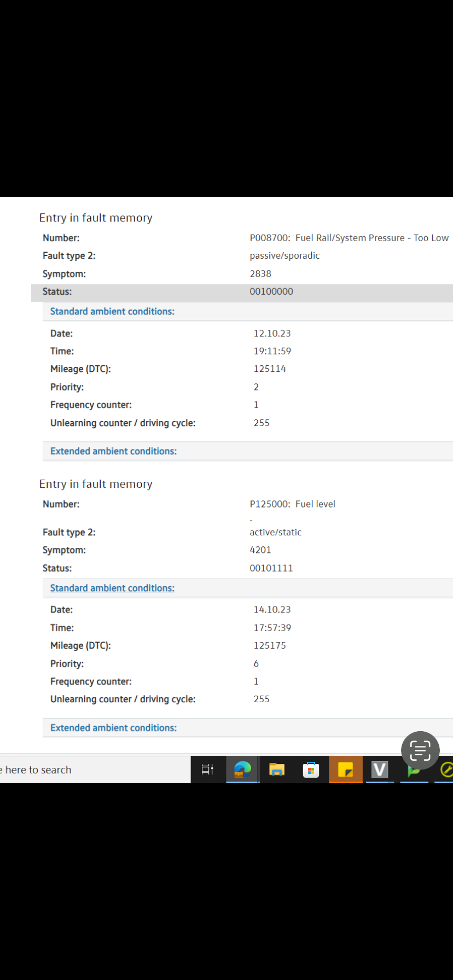Collapse second Standard ambient conditions section
Viewport: 453px width, 980px height.
click(112, 588)
